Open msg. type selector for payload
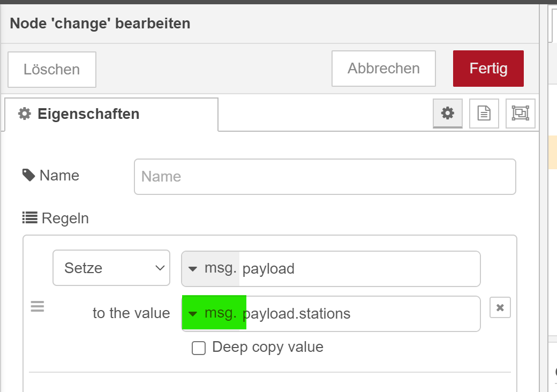Screen dimensions: 557x392 click(211, 268)
